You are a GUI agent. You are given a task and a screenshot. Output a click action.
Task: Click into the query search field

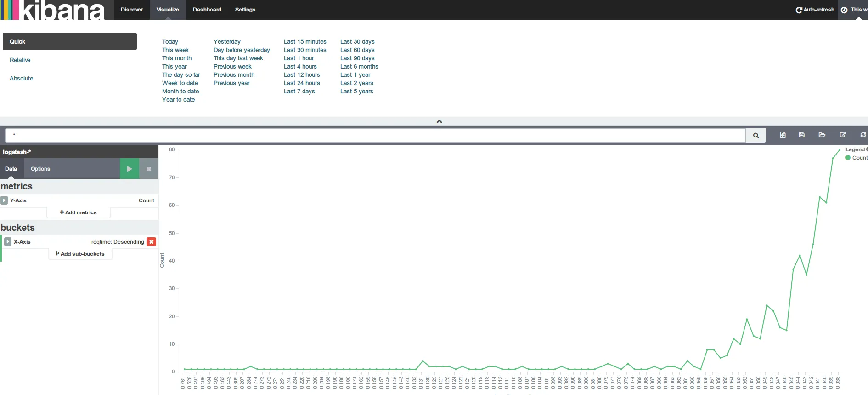[375, 135]
